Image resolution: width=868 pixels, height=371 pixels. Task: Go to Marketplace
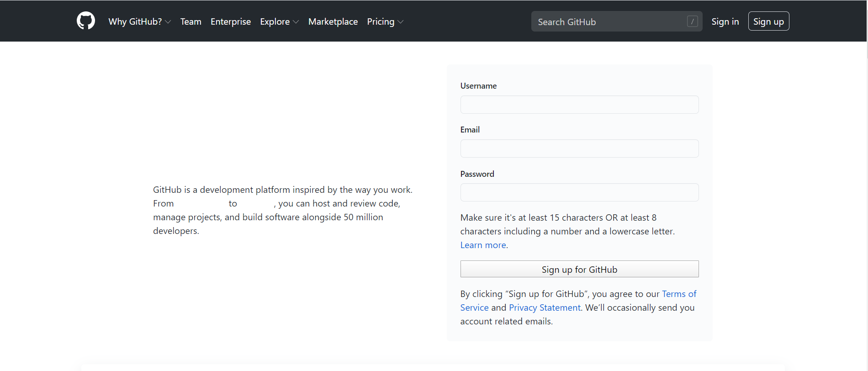pyautogui.click(x=333, y=21)
